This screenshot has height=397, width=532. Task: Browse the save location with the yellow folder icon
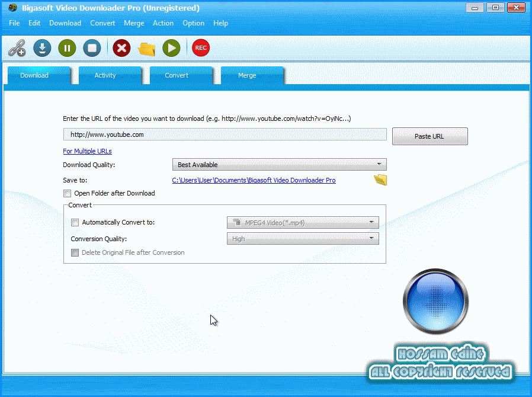[380, 180]
